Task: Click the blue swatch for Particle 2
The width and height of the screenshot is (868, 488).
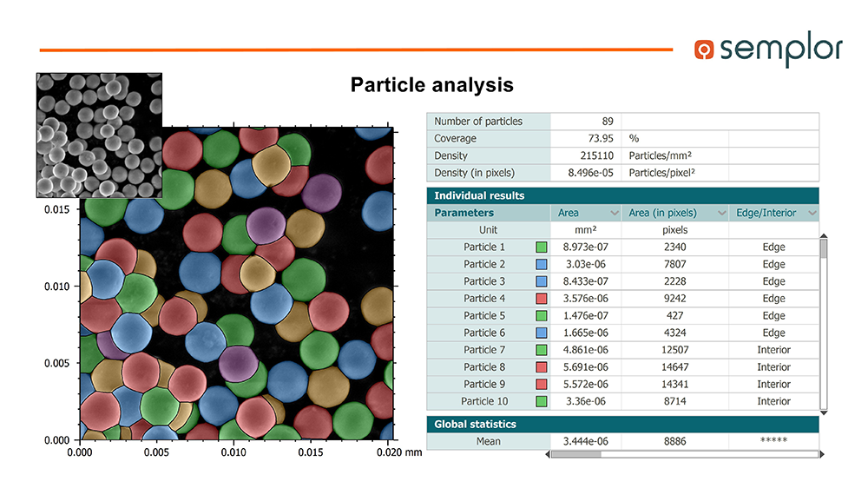Action: click(542, 264)
